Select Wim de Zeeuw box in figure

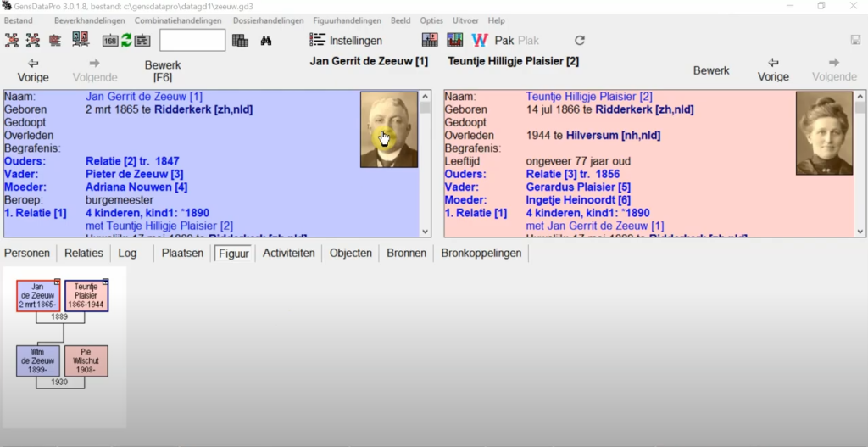point(37,360)
